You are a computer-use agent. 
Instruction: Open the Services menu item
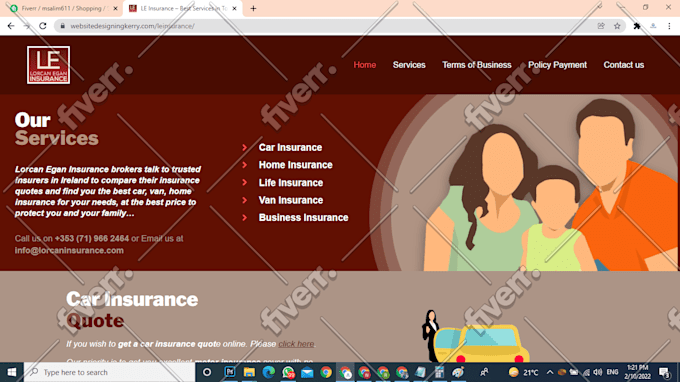point(409,65)
